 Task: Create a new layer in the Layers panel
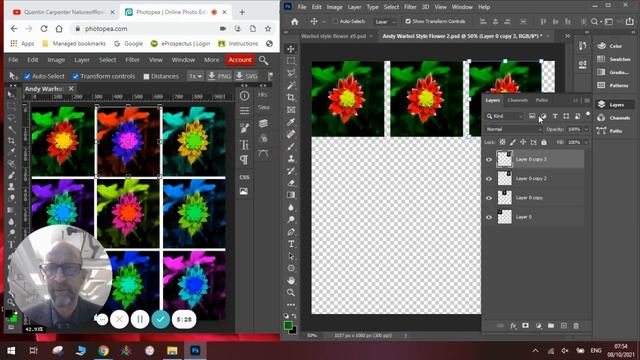pyautogui.click(x=564, y=326)
